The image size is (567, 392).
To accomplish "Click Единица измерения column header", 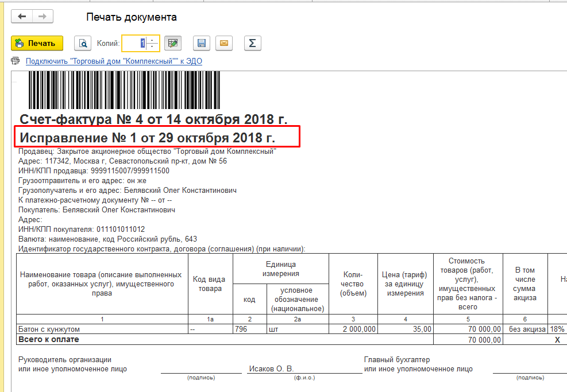I will tap(280, 269).
